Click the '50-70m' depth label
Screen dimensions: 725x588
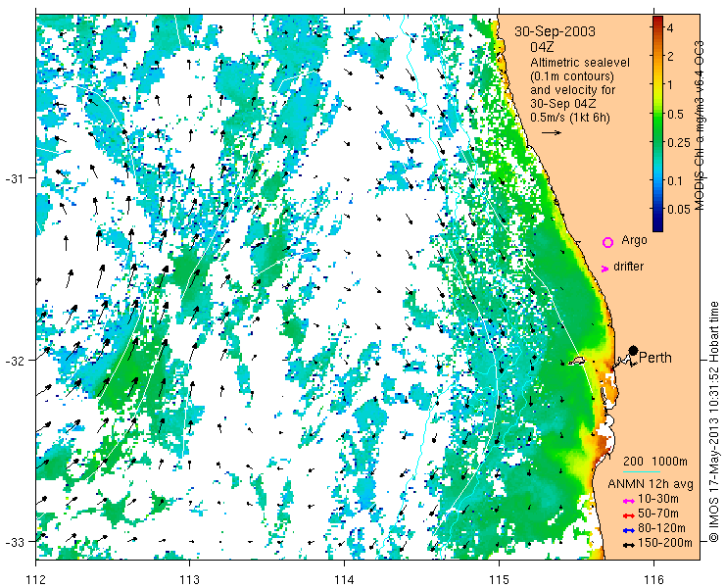point(658,514)
